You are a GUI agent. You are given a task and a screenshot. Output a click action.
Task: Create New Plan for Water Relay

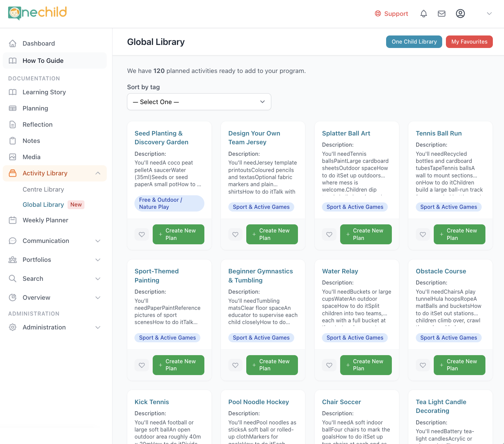(366, 365)
